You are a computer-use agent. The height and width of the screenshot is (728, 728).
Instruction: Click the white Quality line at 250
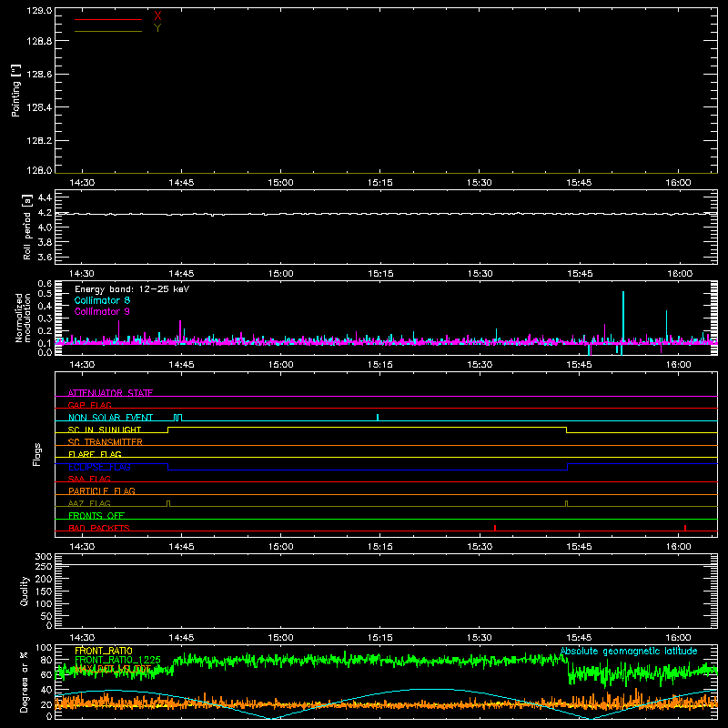pyautogui.click(x=386, y=564)
